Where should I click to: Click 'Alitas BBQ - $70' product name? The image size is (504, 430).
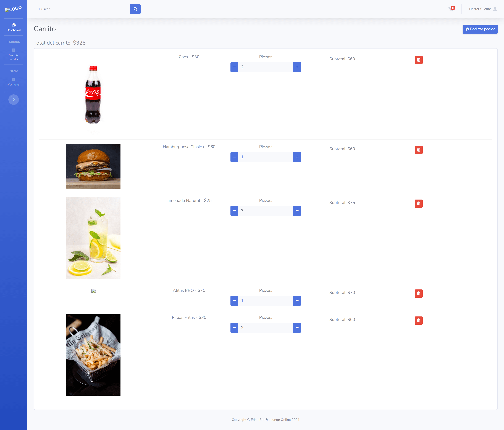[189, 291]
